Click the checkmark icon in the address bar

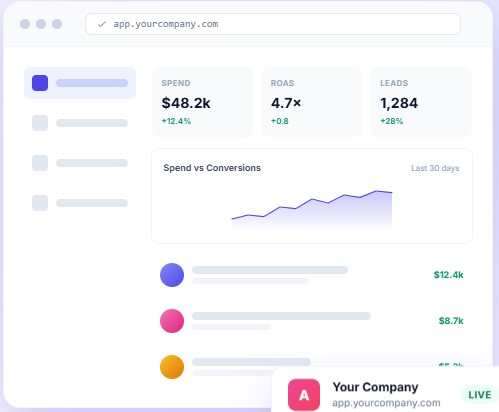coord(102,24)
